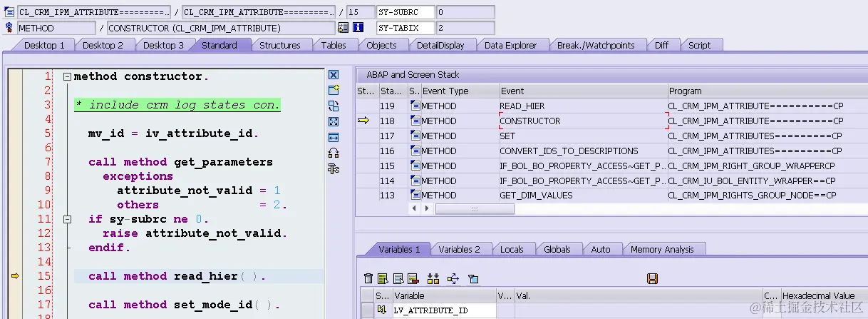Click the method gear icon left of METHOD field

tap(9, 28)
